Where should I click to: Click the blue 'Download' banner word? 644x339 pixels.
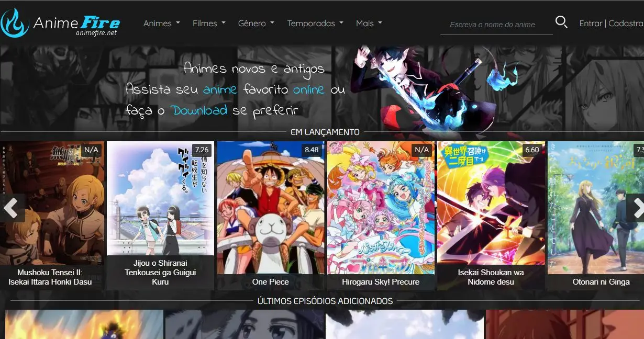(x=199, y=110)
